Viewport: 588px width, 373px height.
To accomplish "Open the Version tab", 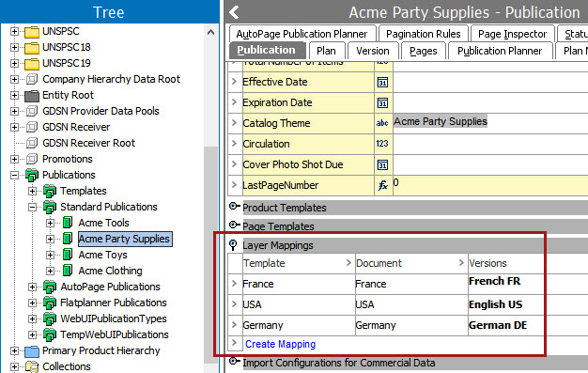I will click(372, 51).
